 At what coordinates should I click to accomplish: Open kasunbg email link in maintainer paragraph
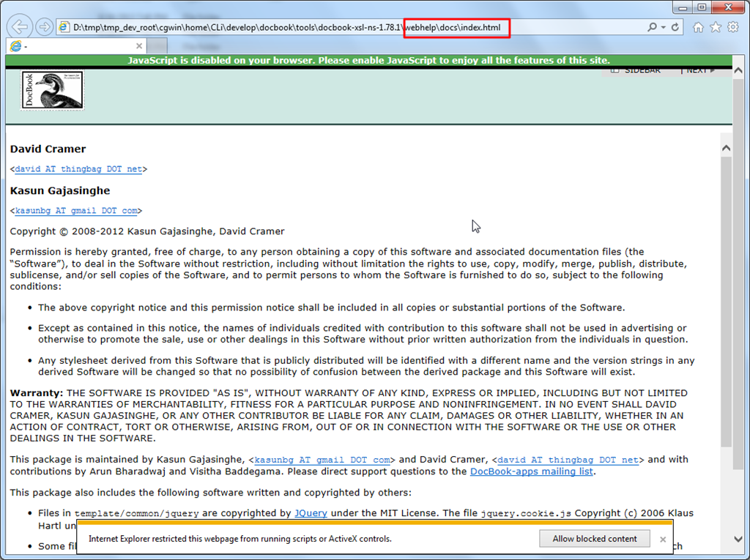322,460
